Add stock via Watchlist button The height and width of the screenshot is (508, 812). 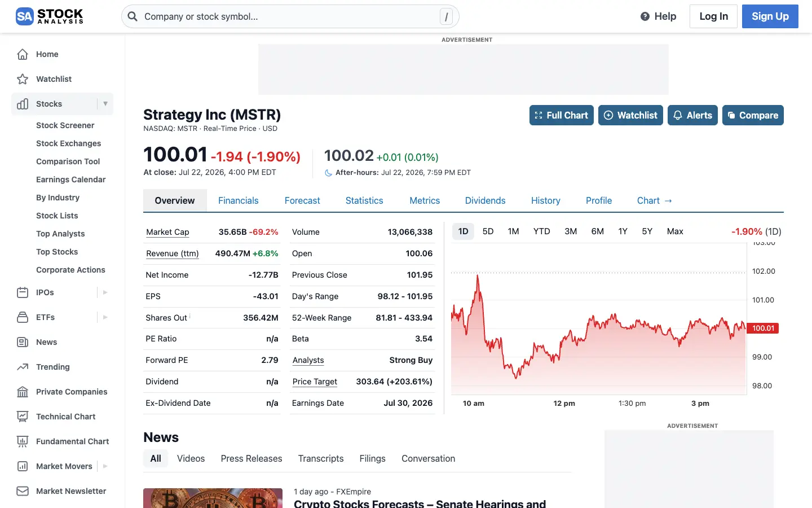point(630,115)
